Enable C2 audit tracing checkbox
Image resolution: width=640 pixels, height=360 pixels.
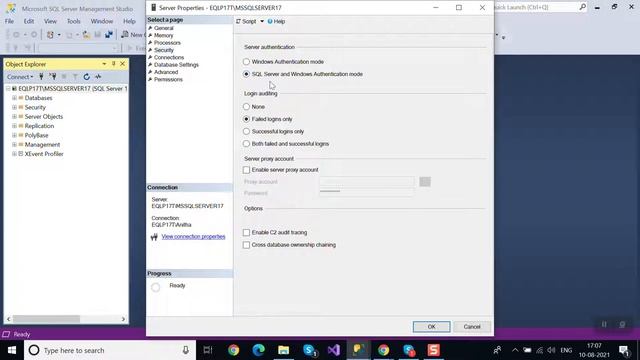point(246,232)
